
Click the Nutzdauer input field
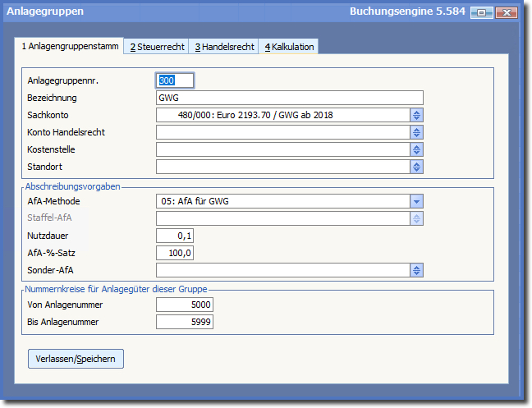175,236
